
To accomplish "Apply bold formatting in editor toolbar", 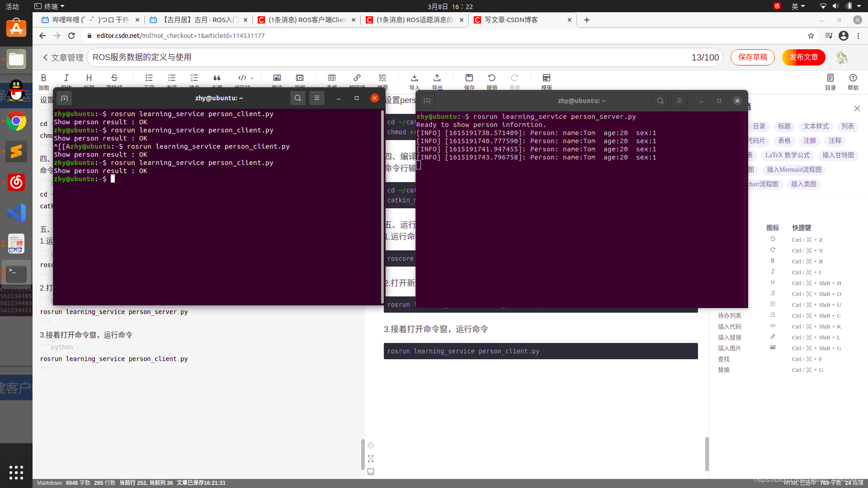I will coord(44,78).
